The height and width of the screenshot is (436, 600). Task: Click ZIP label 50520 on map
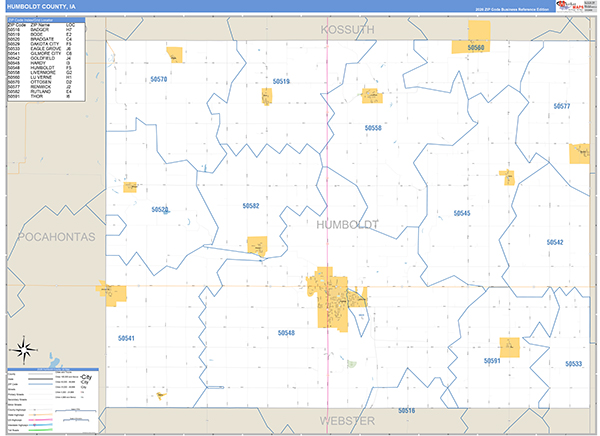[160, 209]
